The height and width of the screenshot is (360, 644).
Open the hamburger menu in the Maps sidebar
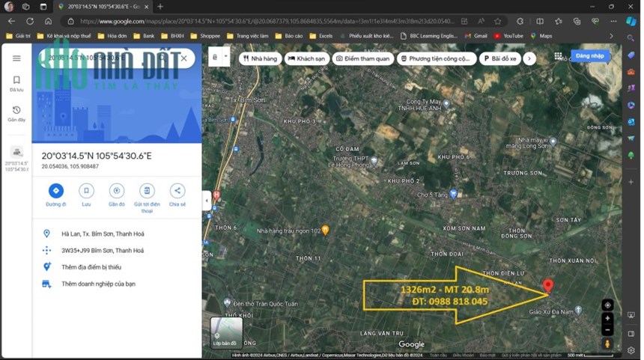[x=16, y=58]
